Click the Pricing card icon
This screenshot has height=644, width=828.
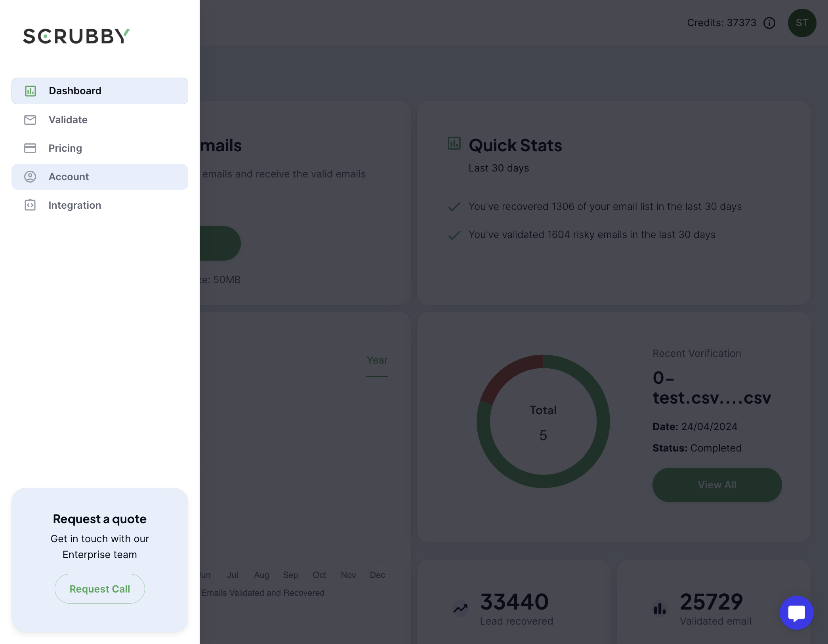[x=30, y=148]
